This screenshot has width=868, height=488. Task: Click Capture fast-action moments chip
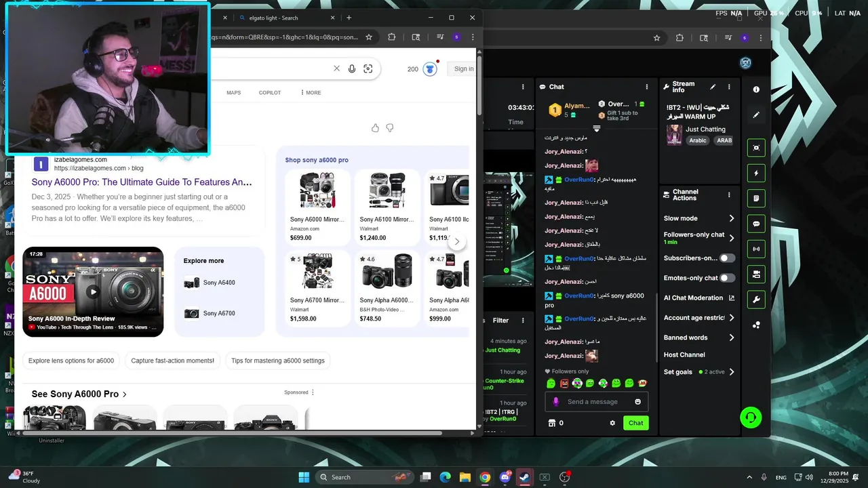point(172,361)
